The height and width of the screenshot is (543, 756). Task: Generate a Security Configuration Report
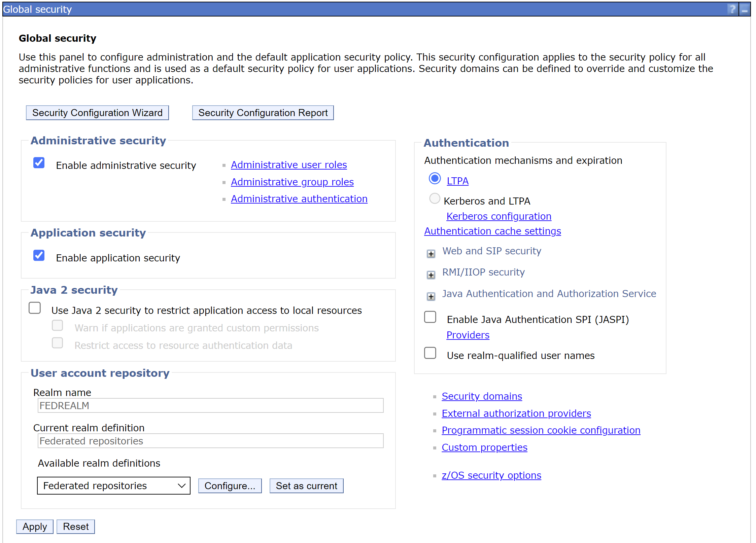[x=263, y=112]
